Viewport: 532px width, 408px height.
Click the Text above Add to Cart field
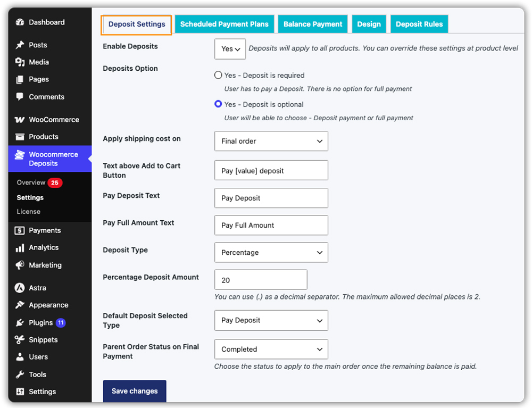(x=271, y=170)
